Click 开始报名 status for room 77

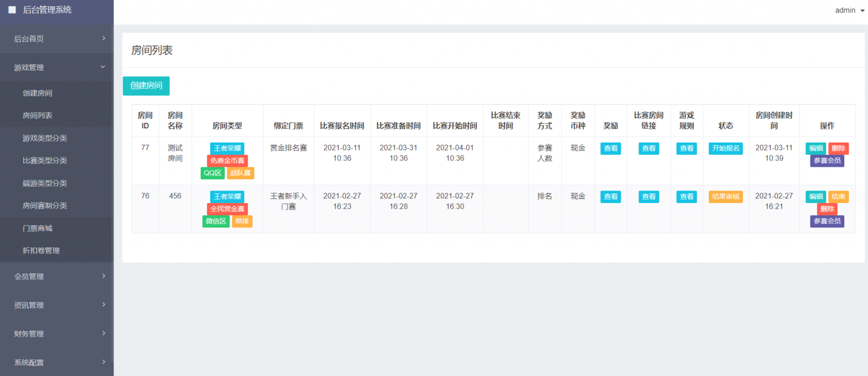coord(726,149)
